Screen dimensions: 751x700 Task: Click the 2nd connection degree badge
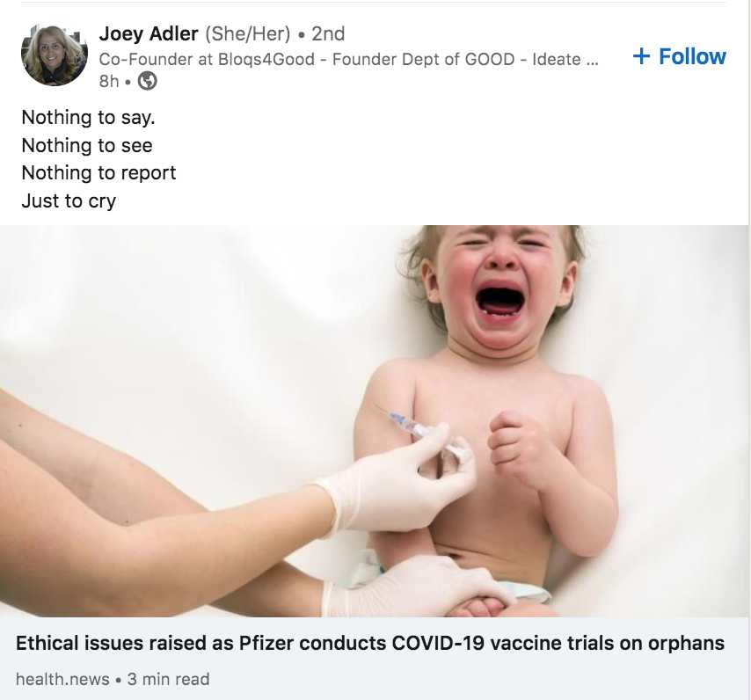pos(328,33)
